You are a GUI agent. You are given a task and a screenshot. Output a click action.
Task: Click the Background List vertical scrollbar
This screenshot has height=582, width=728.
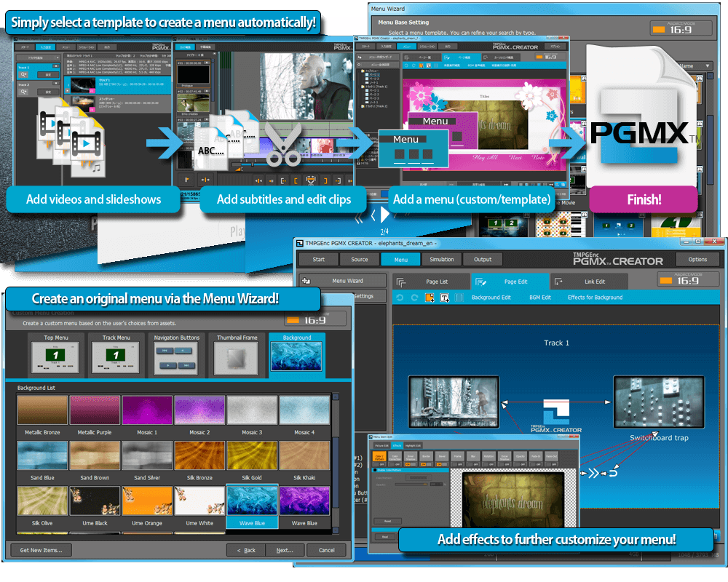[335, 463]
